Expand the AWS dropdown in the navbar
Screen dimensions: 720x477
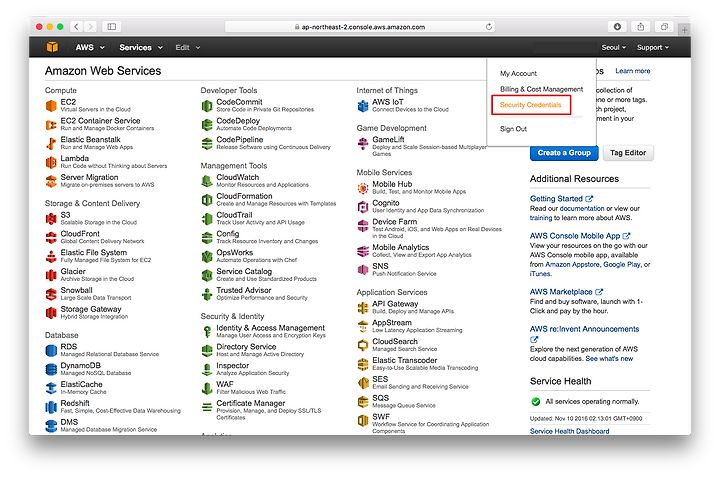coord(90,47)
